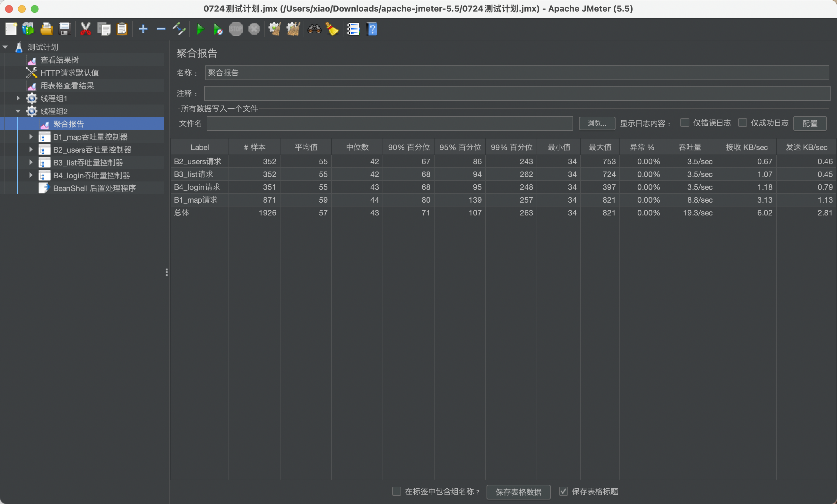The image size is (837, 504).
Task: Click the Templates icon in toolbar
Action: click(29, 29)
